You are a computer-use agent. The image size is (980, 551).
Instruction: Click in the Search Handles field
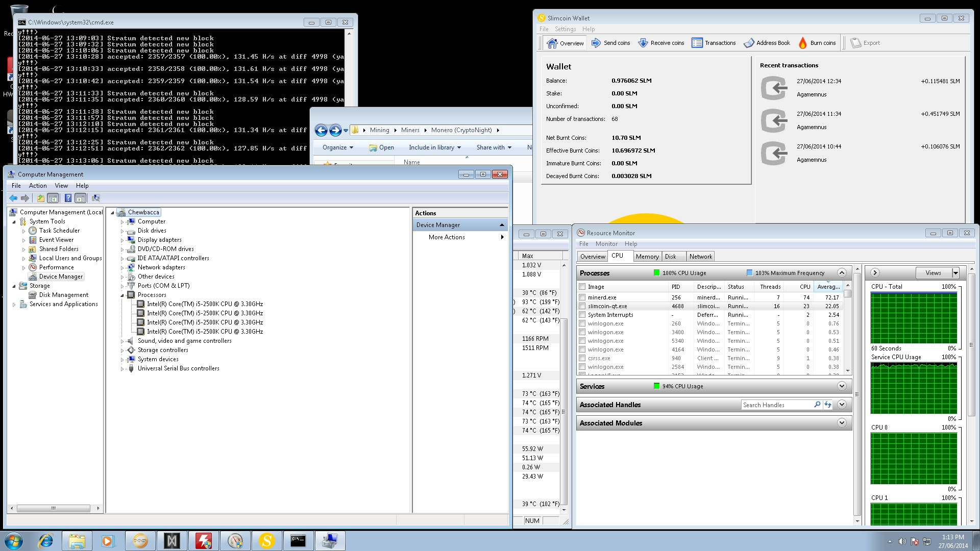[x=777, y=405]
